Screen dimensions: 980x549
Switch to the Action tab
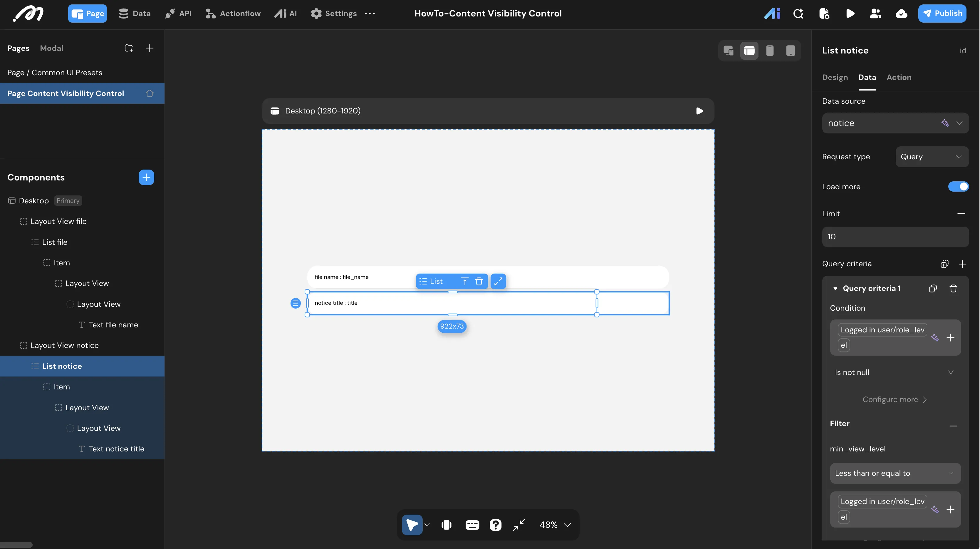click(x=899, y=77)
